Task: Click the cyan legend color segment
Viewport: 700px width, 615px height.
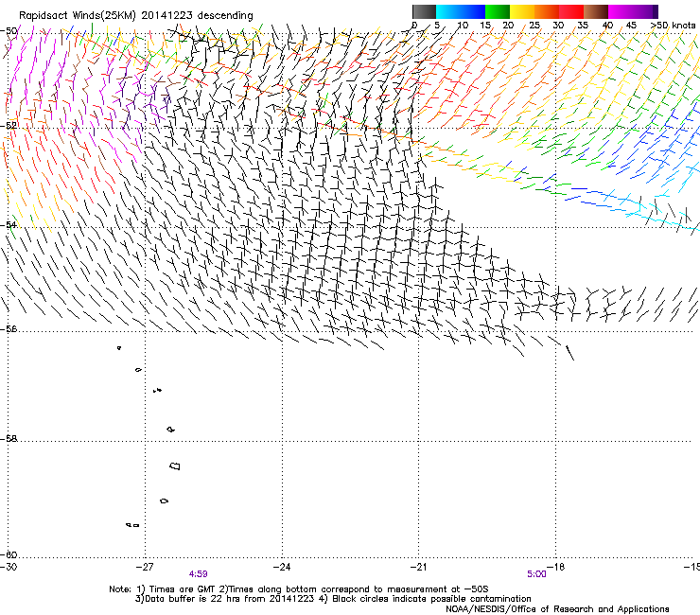Action: coord(448,11)
